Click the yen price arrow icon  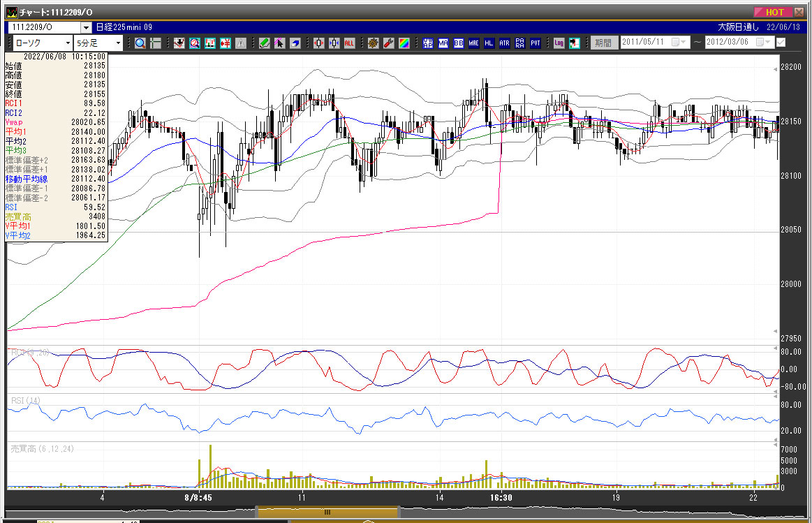[226, 43]
